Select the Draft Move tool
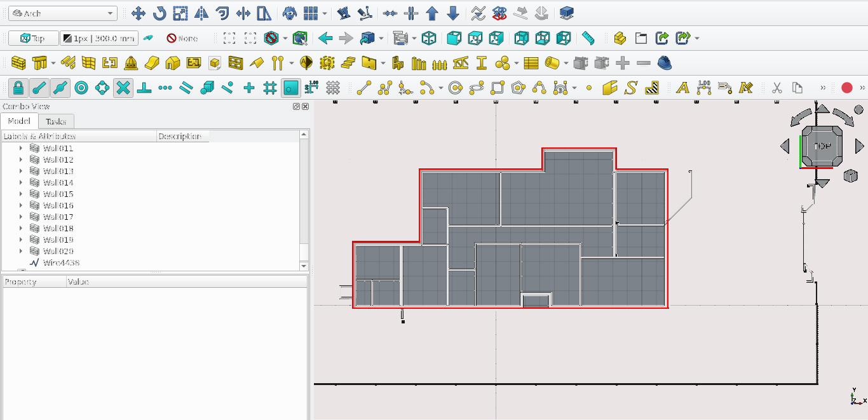Image resolution: width=868 pixels, height=420 pixels. [138, 13]
